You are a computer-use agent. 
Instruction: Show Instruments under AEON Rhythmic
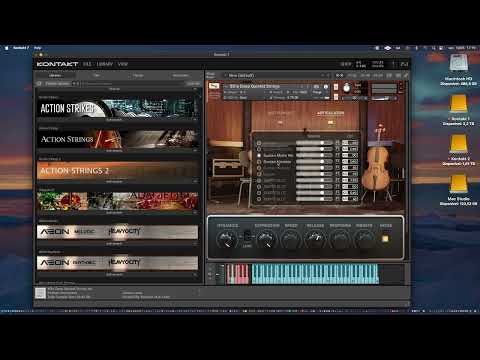(x=114, y=274)
